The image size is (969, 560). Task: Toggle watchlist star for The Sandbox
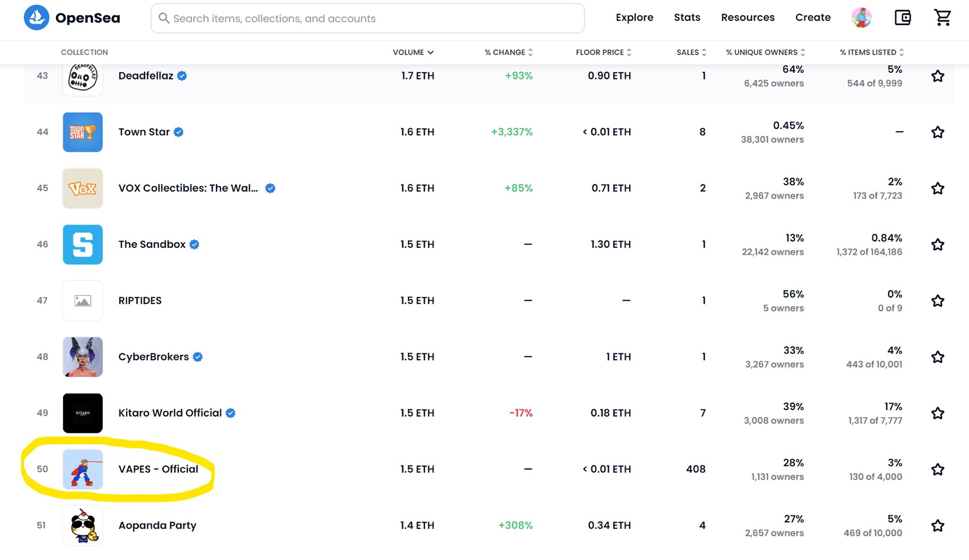pyautogui.click(x=938, y=245)
